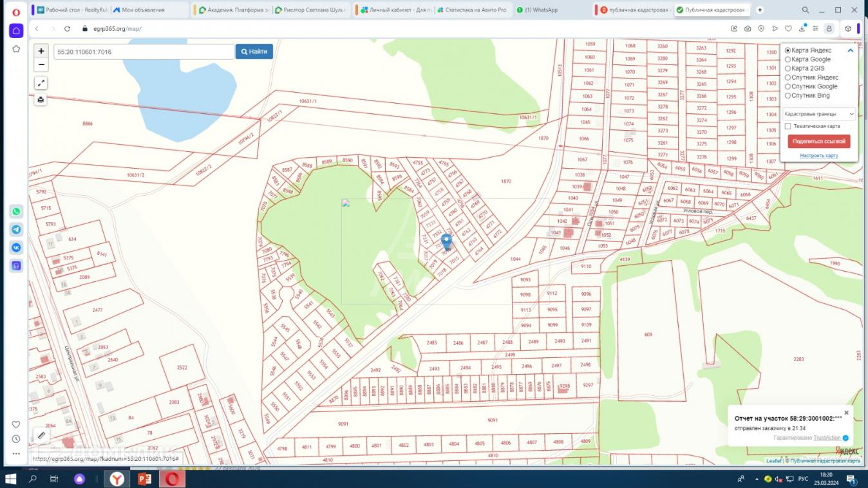The width and height of the screenshot is (868, 488).
Task: Open VK in the Opera sidebar
Action: pyautogui.click(x=16, y=247)
